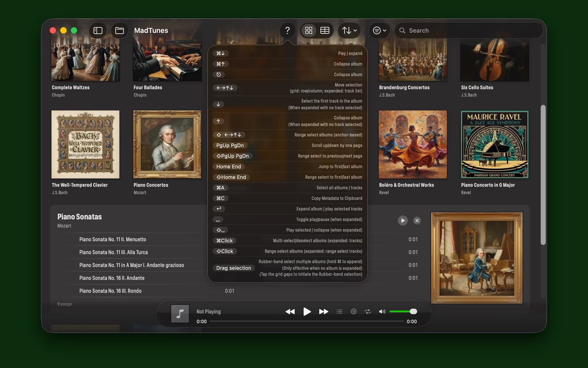Toggle the sidebar panel icon

(98, 30)
